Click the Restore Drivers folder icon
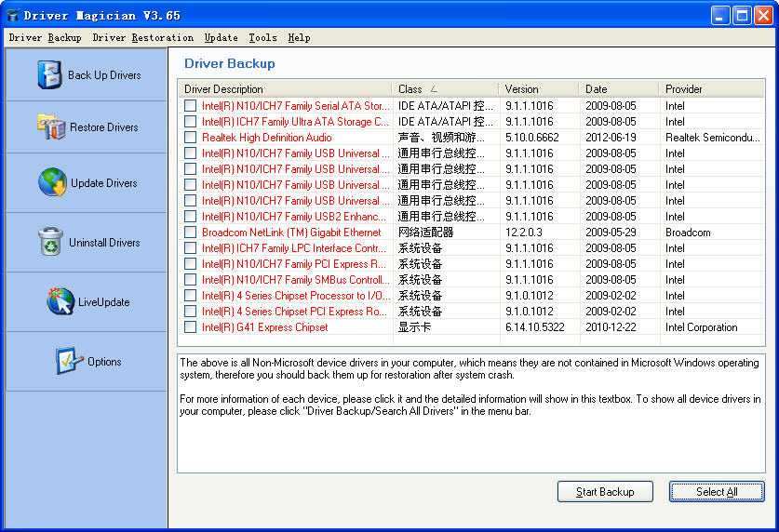Viewport: 779px width, 532px height. tap(51, 127)
